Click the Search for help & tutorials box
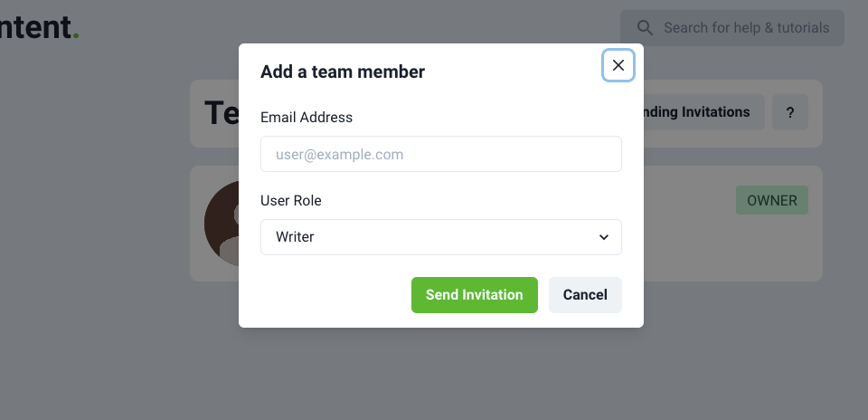Viewport: 868px width, 420px height. [x=732, y=28]
